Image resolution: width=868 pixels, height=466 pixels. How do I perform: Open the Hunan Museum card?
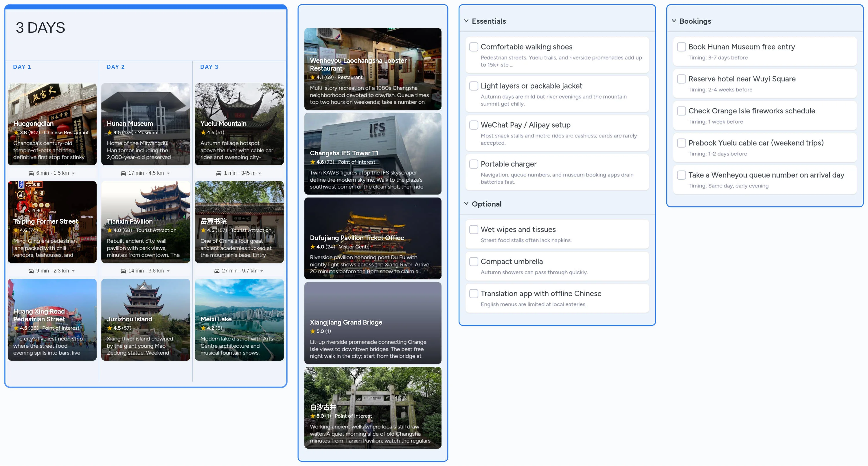[146, 124]
